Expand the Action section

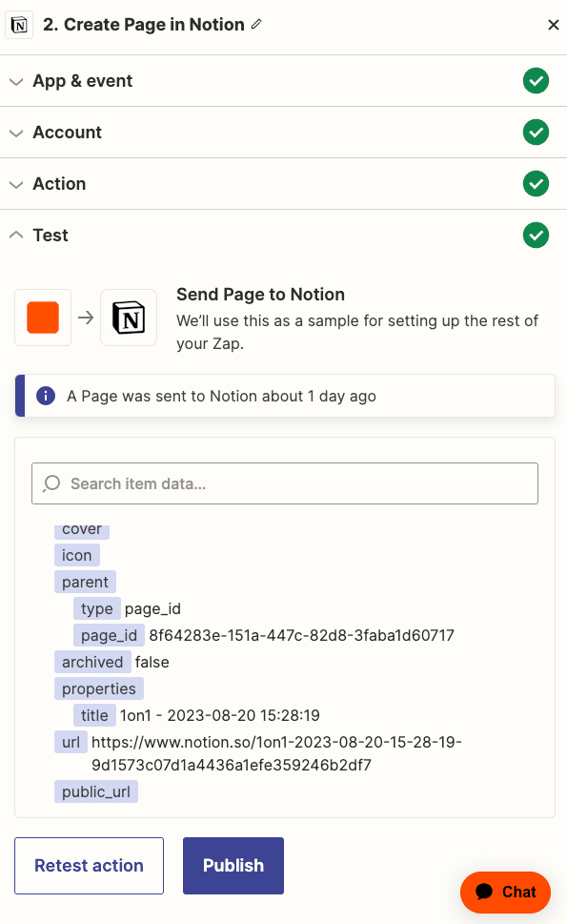click(x=283, y=184)
